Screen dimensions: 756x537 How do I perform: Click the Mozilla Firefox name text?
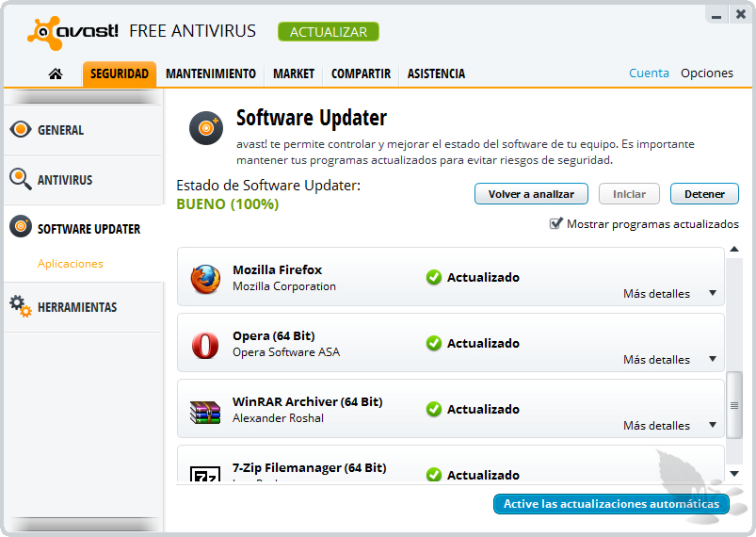point(277,269)
